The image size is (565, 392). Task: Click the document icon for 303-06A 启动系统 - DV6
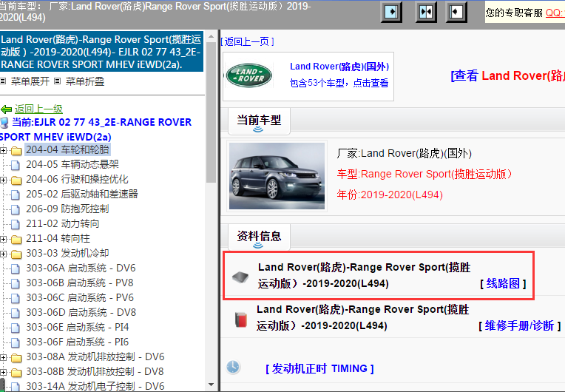(15, 268)
